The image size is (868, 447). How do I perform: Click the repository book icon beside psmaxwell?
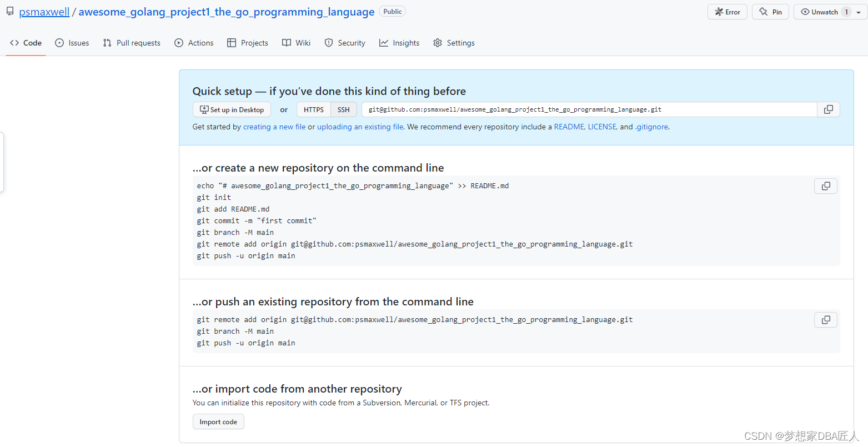tap(9, 10)
